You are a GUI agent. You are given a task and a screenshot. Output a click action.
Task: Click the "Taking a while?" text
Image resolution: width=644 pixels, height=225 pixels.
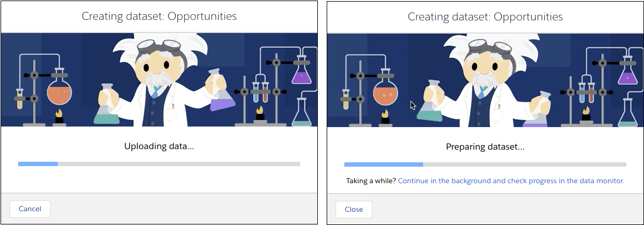tap(371, 180)
